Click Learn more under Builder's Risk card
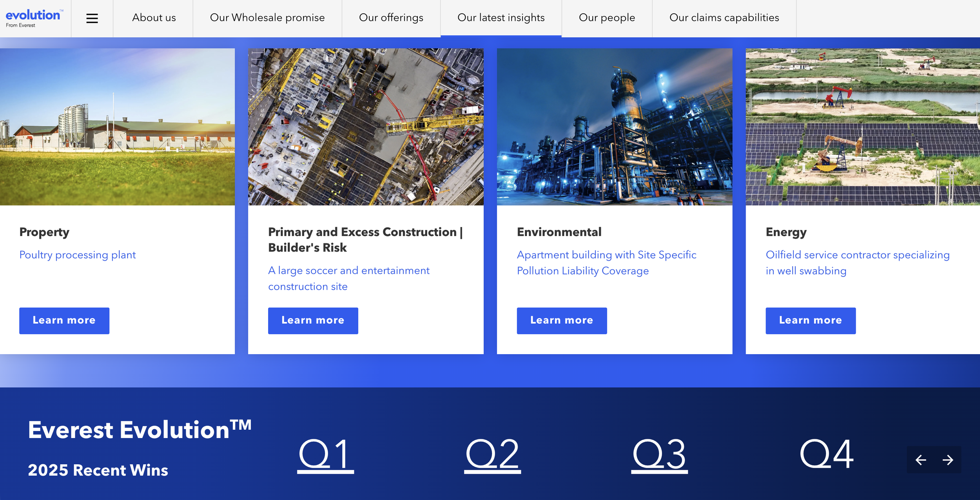Image resolution: width=980 pixels, height=500 pixels. tap(313, 320)
